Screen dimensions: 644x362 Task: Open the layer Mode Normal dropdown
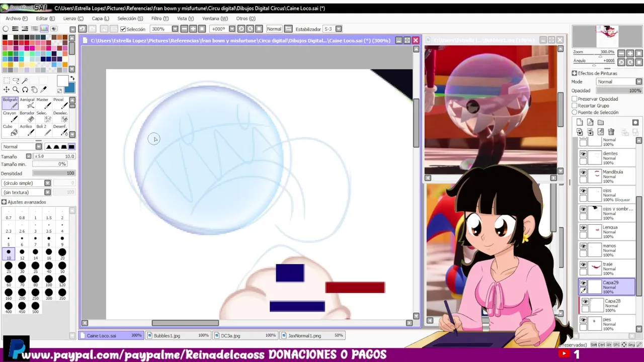click(x=639, y=81)
